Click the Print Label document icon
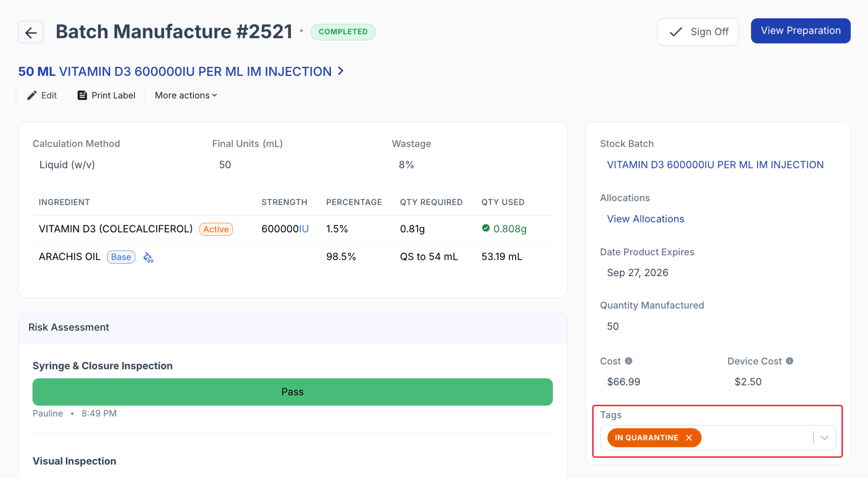 pyautogui.click(x=82, y=96)
